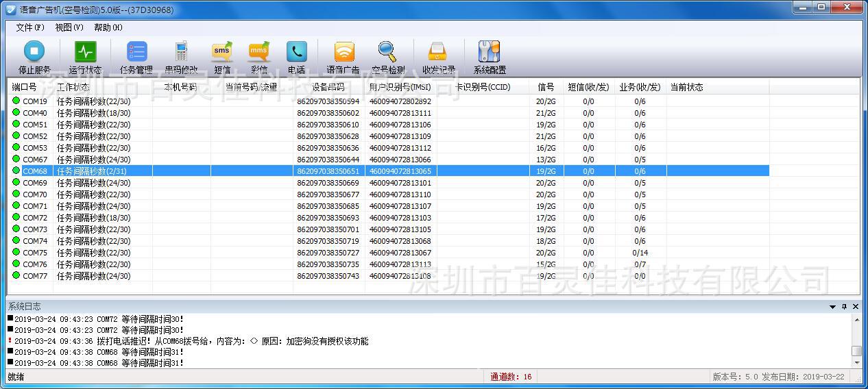868x389 pixels.
Task: Click the green status dot for COM19
Action: [16, 101]
